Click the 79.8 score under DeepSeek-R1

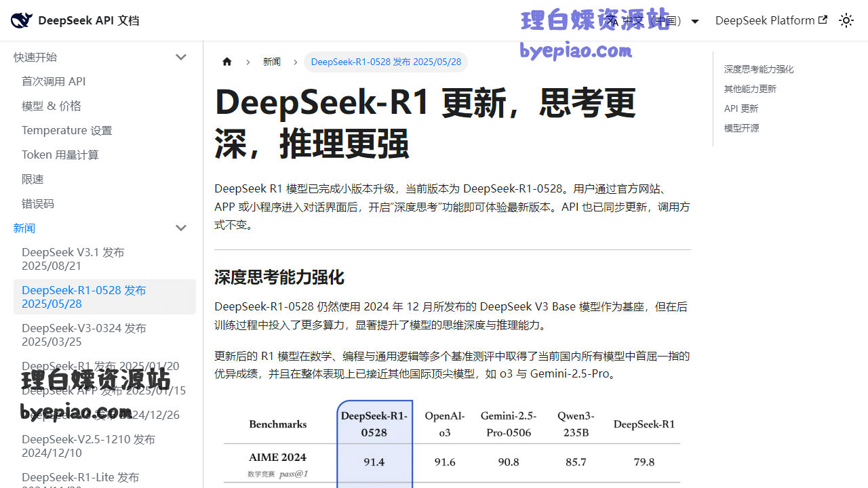point(644,462)
